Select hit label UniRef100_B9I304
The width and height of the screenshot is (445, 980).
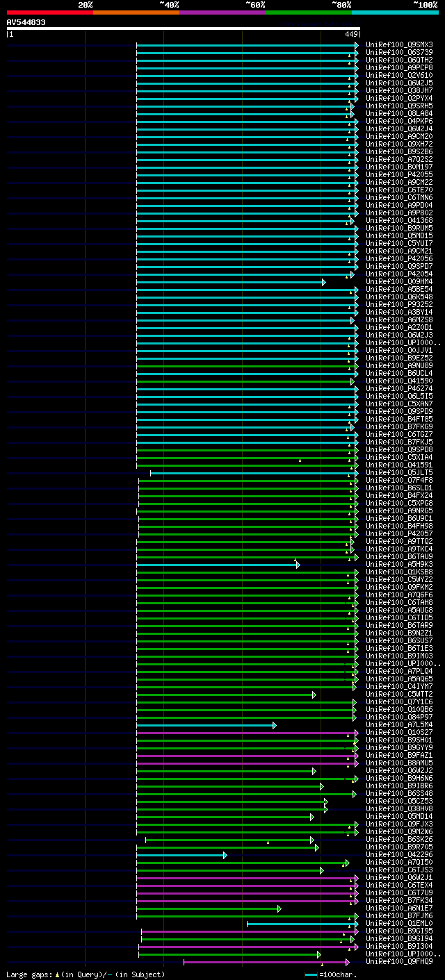click(x=398, y=946)
